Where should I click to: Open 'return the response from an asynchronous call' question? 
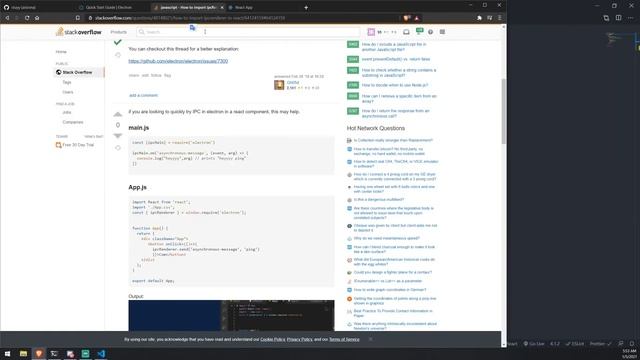pos(396,113)
